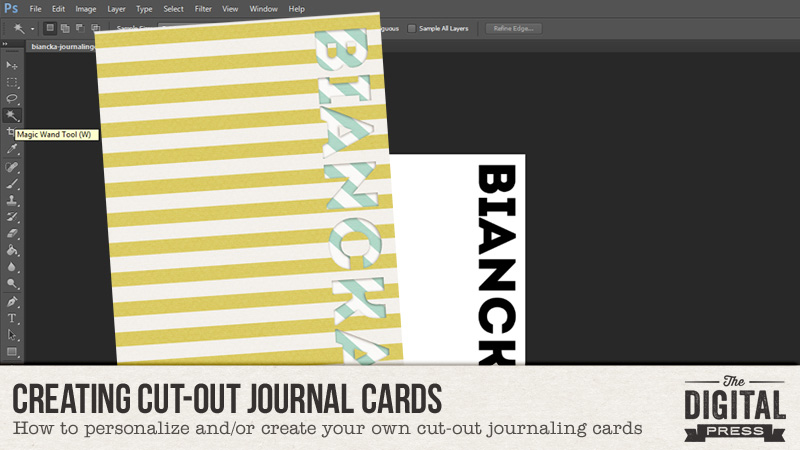The width and height of the screenshot is (800, 450).
Task: Select the Lasso tool
Action: tap(12, 98)
